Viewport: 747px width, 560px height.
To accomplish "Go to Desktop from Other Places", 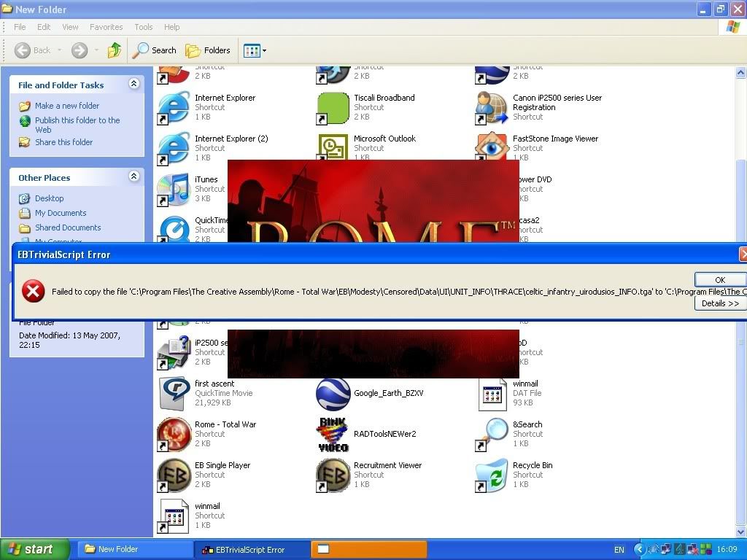I will click(49, 198).
